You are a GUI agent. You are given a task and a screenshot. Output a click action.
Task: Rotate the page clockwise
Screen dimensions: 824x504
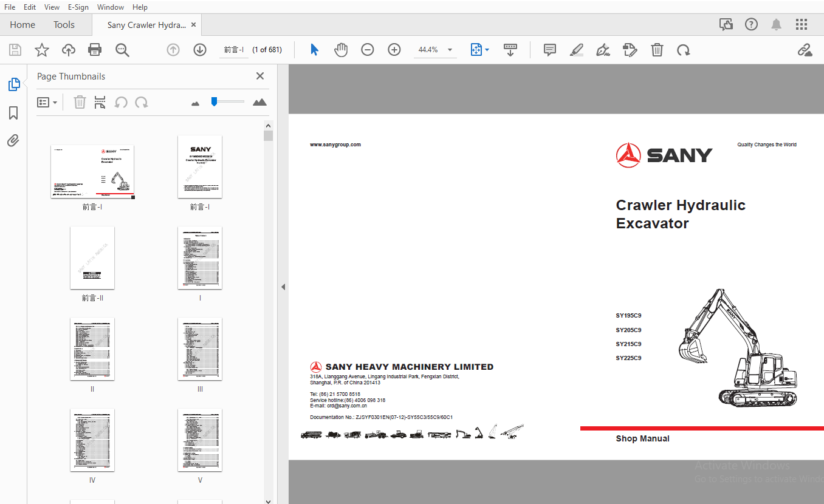pos(684,50)
